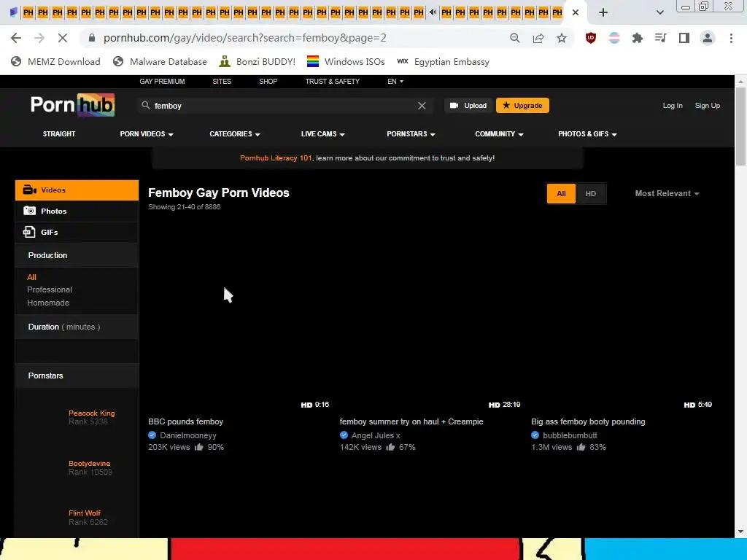View site information via the lock icon
Image resolution: width=747 pixels, height=560 pixels.
tap(92, 38)
